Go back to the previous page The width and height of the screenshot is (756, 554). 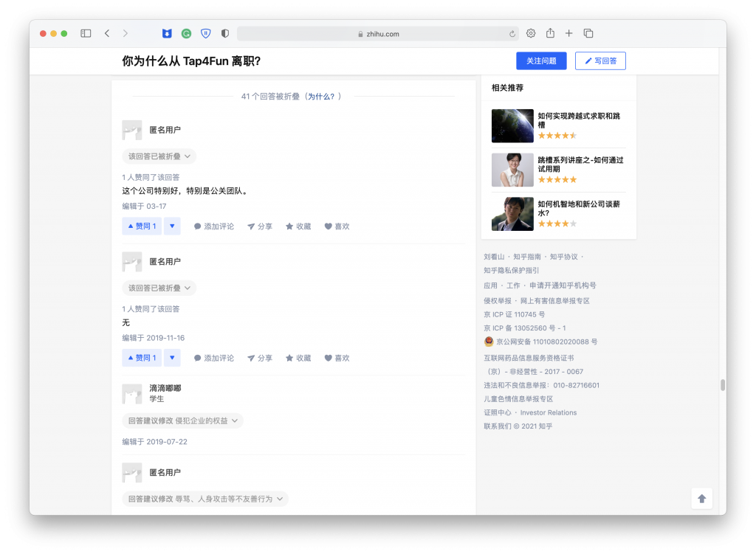point(107,33)
